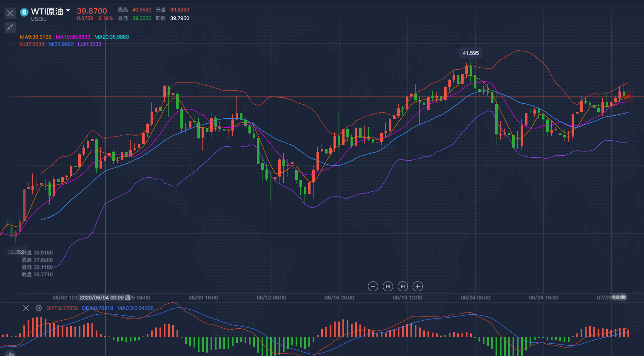Image resolution: width=644 pixels, height=356 pixels.
Task: Jump to next candles with skip-forward button
Action: [x=402, y=286]
